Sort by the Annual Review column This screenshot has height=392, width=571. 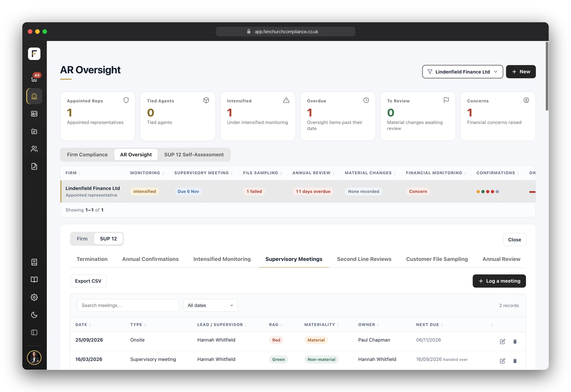click(x=313, y=173)
